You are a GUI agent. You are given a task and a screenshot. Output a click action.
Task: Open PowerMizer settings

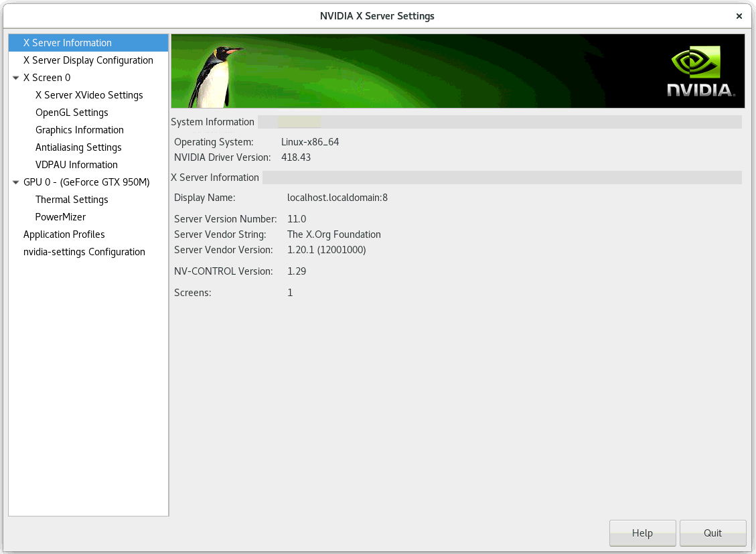coord(61,217)
